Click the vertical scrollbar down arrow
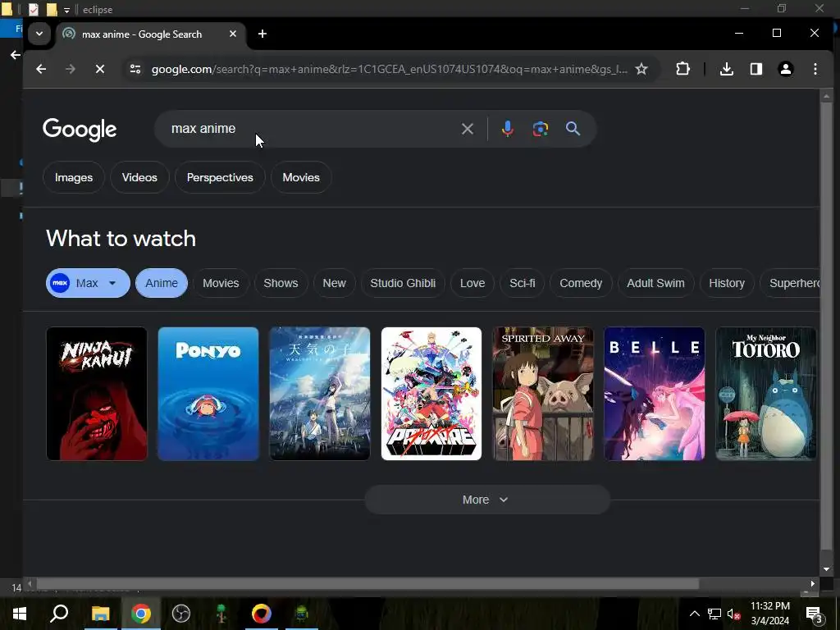Viewport: 840px width, 630px height. point(826,569)
